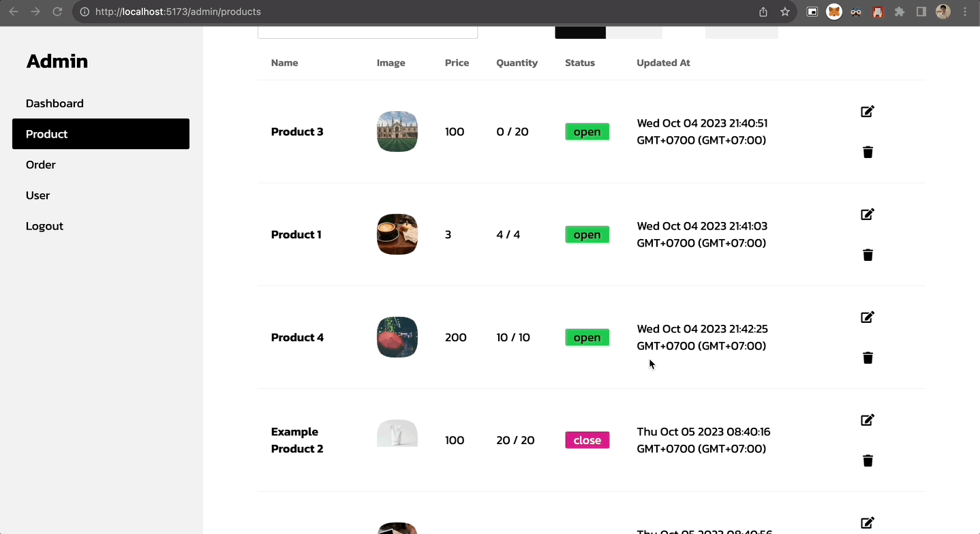Click the quantity 10 / 10

coord(513,338)
